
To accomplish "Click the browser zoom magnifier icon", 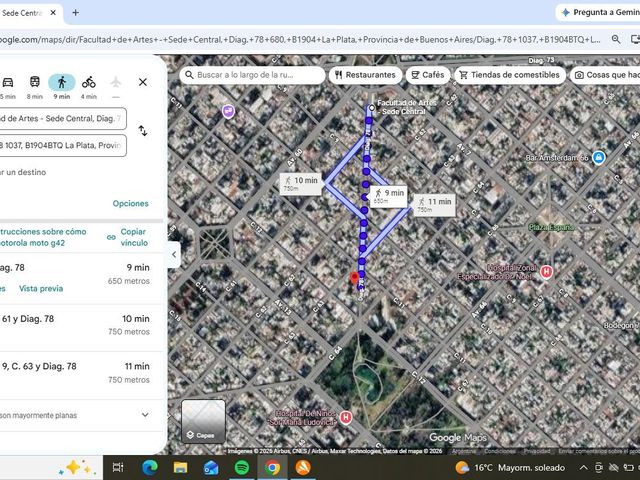I will click(x=616, y=40).
